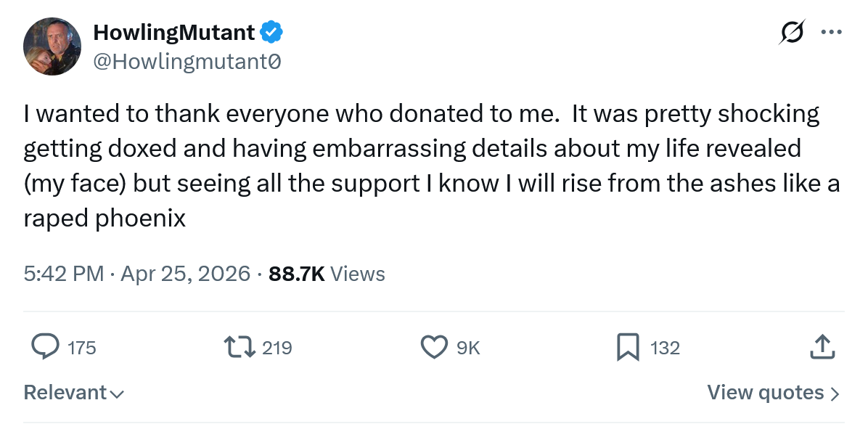Open the HowlingMutant profile picture

click(52, 46)
